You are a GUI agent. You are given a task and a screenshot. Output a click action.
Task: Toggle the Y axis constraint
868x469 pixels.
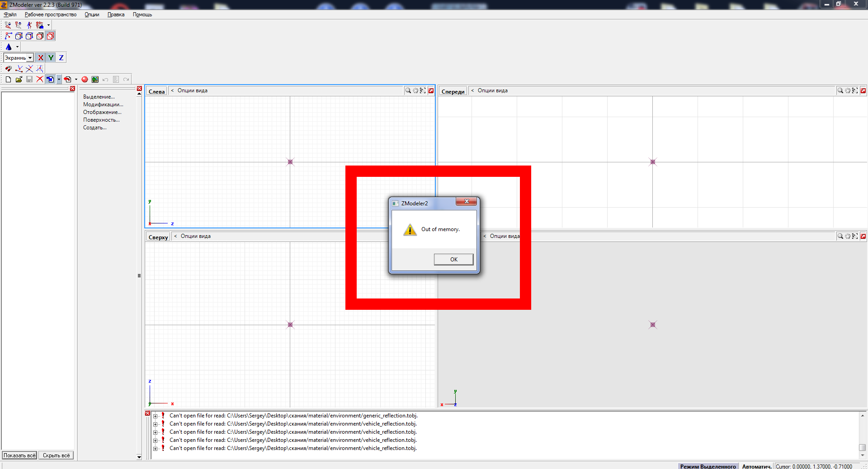point(51,57)
